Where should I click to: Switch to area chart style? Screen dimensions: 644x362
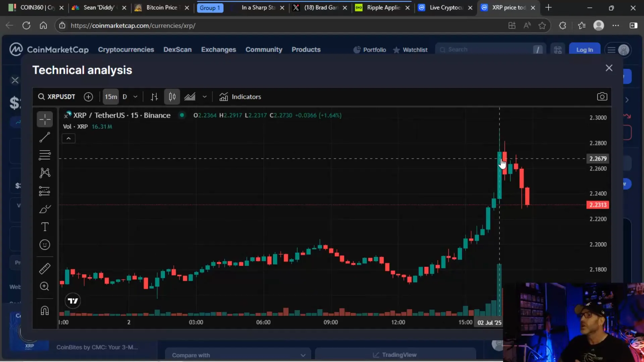click(x=190, y=97)
